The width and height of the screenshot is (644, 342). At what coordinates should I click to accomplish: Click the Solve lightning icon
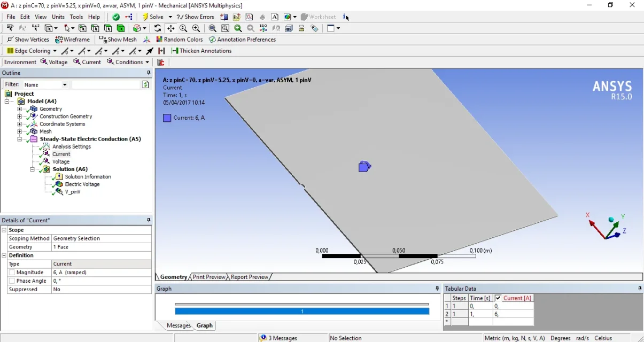pos(145,17)
